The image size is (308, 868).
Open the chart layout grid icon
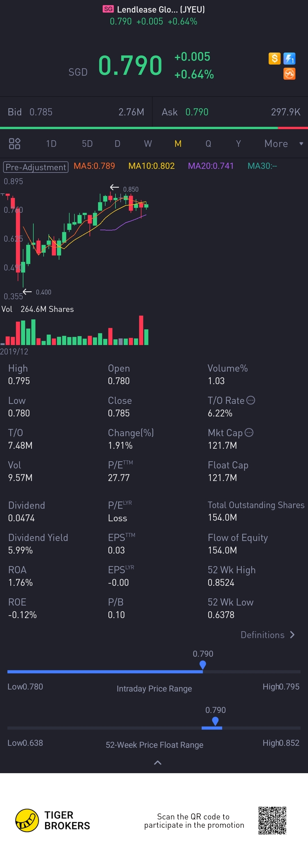point(15,144)
